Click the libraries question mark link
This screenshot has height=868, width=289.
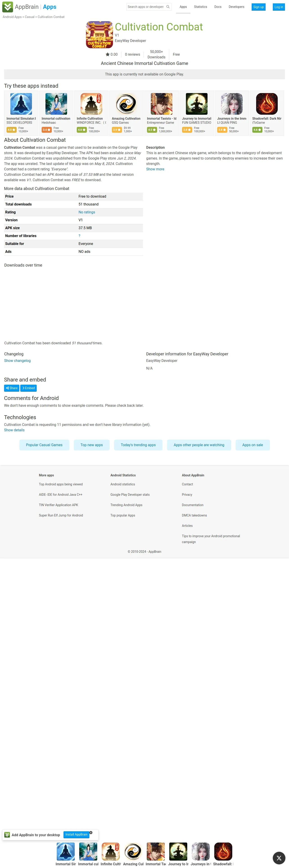coord(79,236)
